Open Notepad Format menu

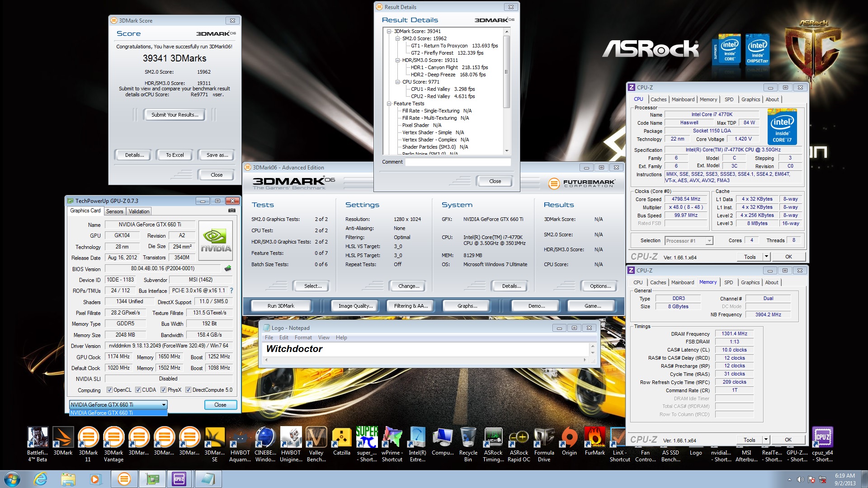[x=303, y=338]
